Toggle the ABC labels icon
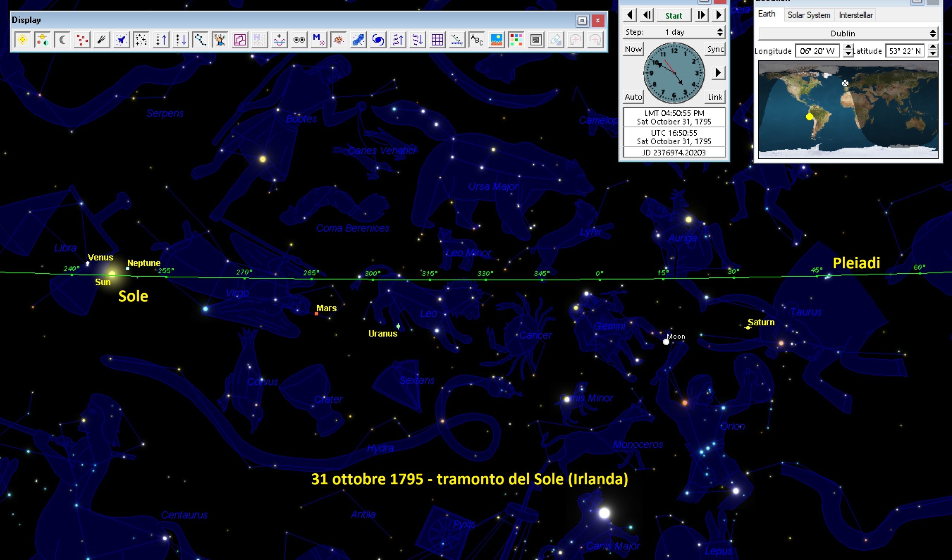 476,40
